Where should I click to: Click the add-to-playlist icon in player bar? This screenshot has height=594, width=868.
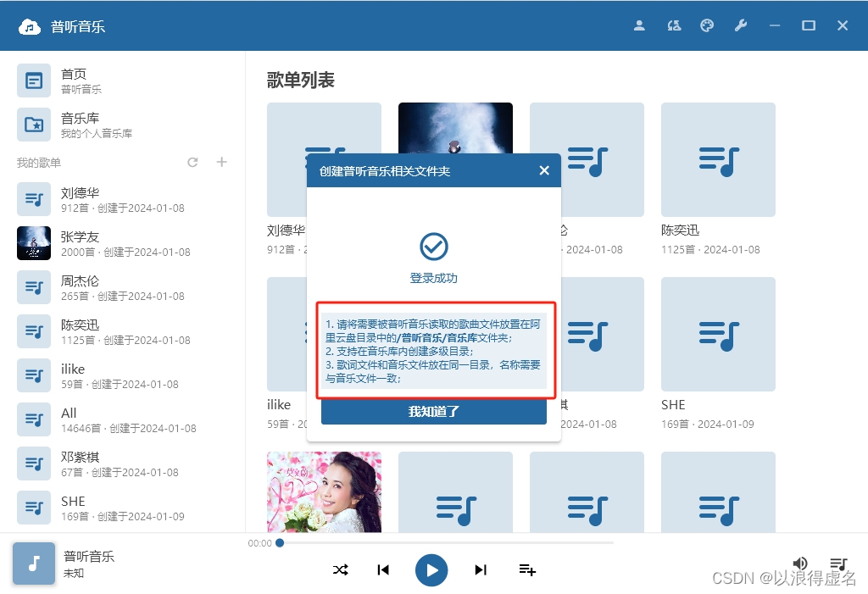tap(527, 569)
